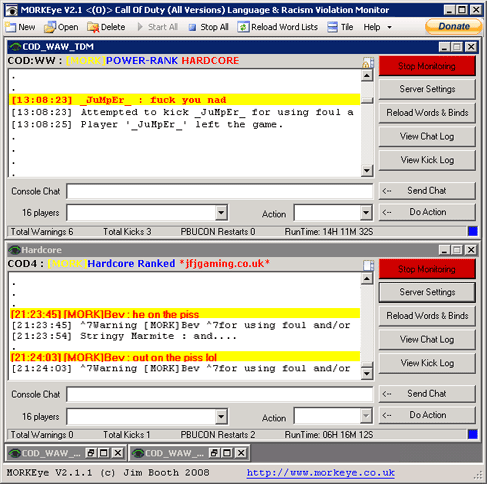Focus Console Chat field in Hardcore window
Screen dimensions: 500x484
pos(220,394)
